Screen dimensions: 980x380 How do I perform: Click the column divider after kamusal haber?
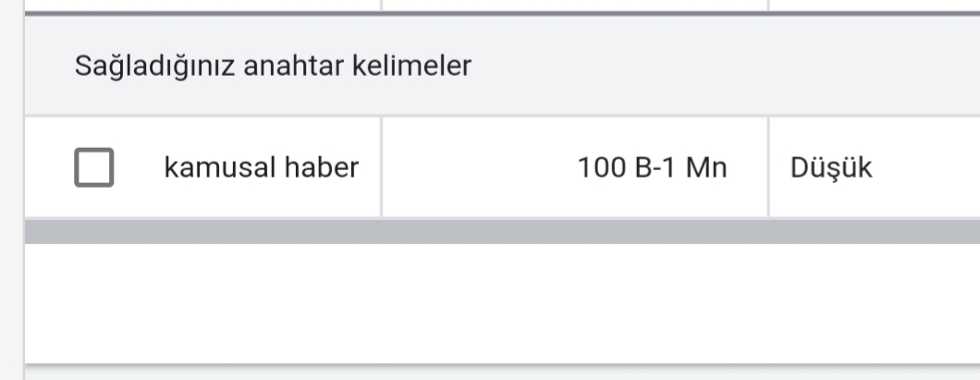pyautogui.click(x=381, y=166)
